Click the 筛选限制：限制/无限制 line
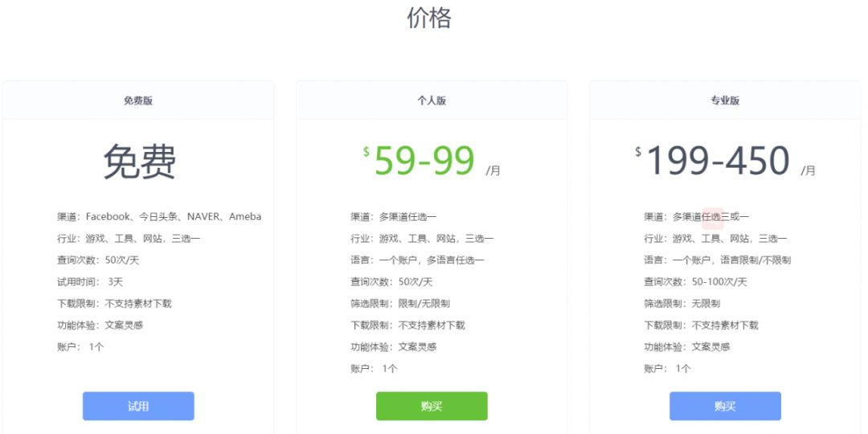868x434 pixels. pos(400,304)
